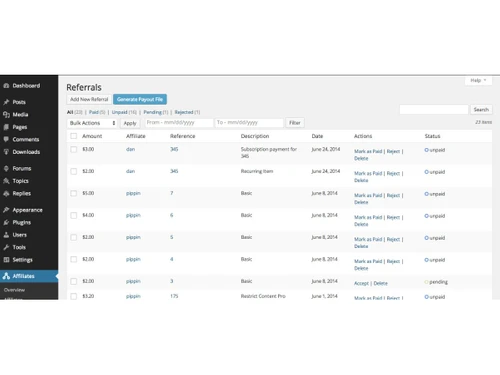Screen dimensions: 500x375
Task: Click the Replies icon in sidebar
Action: pos(6,193)
